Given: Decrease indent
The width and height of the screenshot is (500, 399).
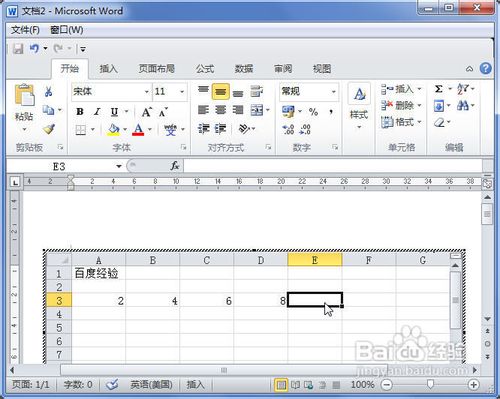Looking at the screenshot, I should [x=203, y=129].
